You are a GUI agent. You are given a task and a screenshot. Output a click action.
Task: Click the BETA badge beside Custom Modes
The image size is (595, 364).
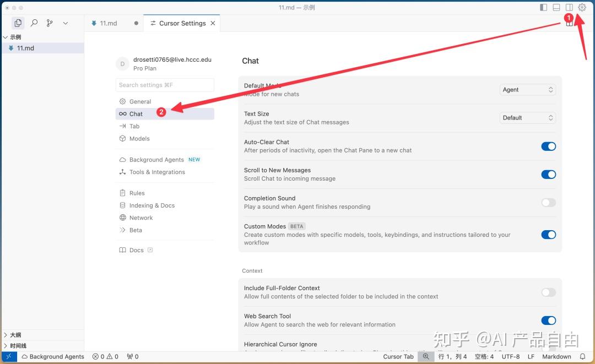point(297,226)
